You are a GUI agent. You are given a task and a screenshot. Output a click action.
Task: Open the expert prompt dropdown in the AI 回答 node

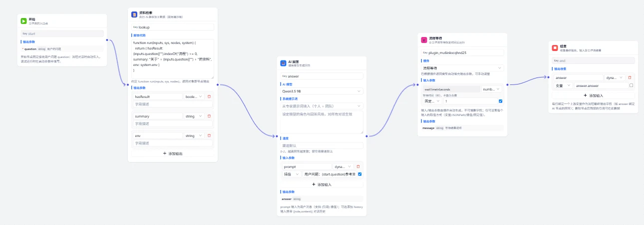(322, 105)
